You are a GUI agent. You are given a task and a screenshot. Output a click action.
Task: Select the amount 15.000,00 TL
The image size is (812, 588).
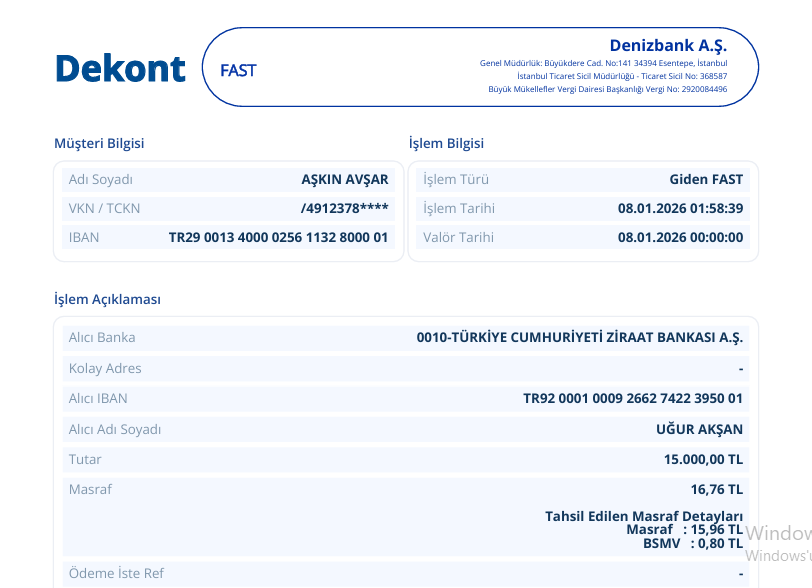pyautogui.click(x=703, y=460)
